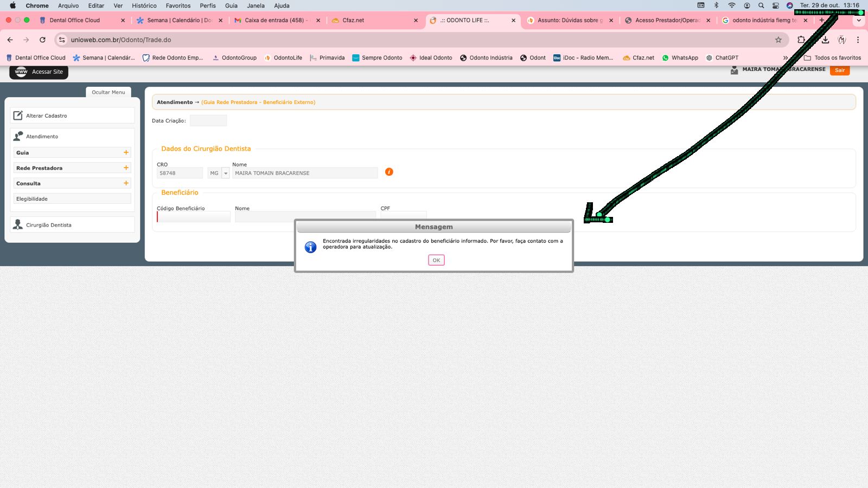Click the Siri icon in the menu bar

pyautogui.click(x=790, y=5)
